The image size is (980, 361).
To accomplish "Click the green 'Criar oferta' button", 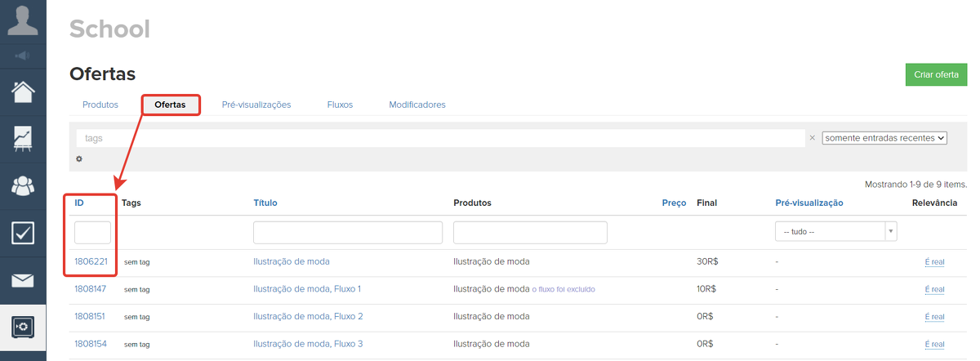I will (x=936, y=74).
